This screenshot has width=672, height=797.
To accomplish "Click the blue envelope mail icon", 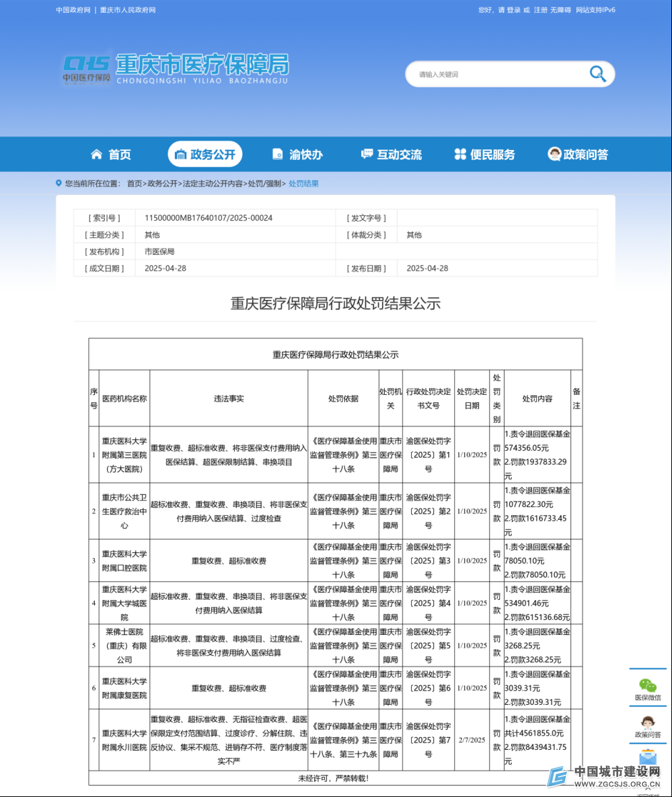I will point(648,758).
